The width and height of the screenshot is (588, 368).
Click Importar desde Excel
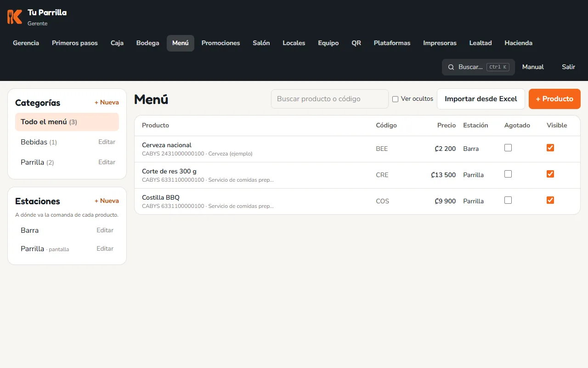point(481,99)
